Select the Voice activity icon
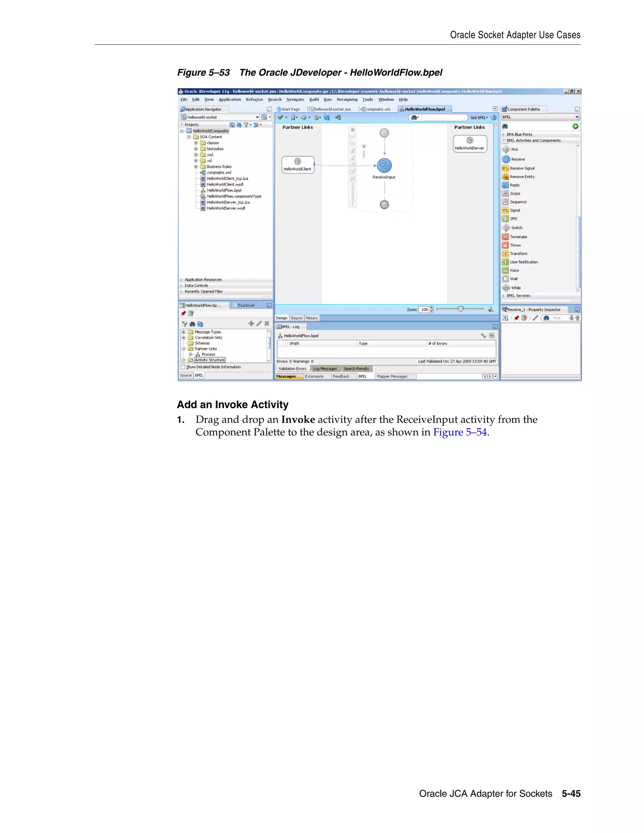Image resolution: width=644 pixels, height=833 pixels. pos(506,270)
